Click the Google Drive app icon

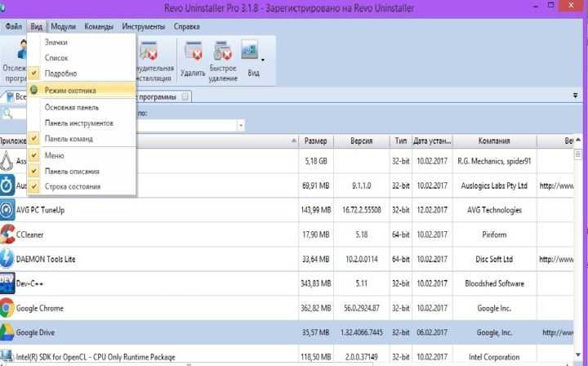[x=7, y=333]
